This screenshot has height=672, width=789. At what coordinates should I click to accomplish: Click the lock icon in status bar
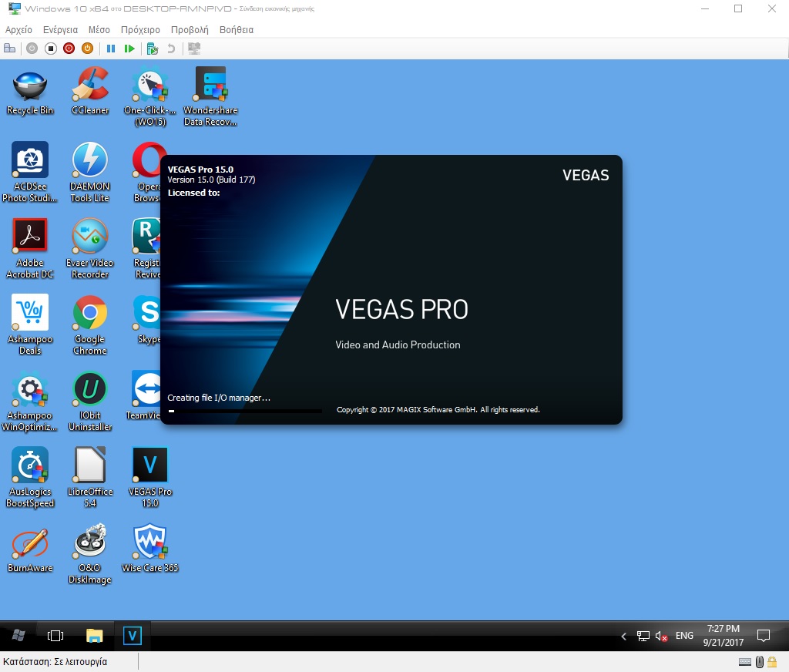coord(772,662)
